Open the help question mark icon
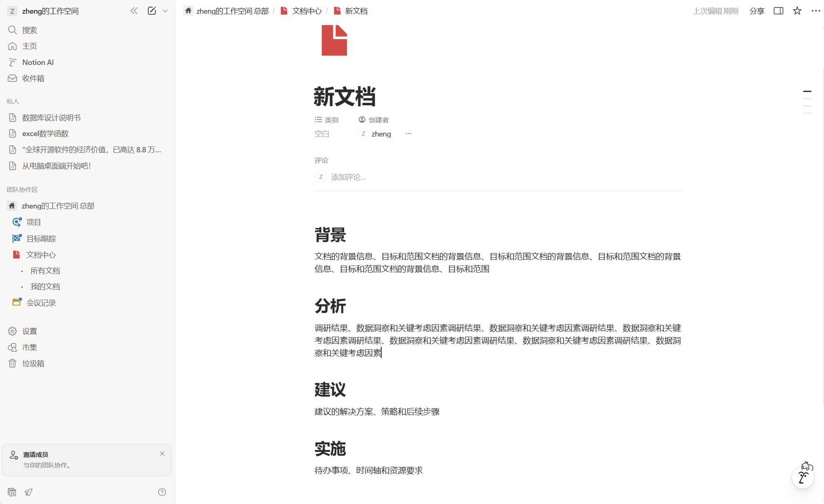Viewport: 824px width, 504px height. tap(162, 492)
